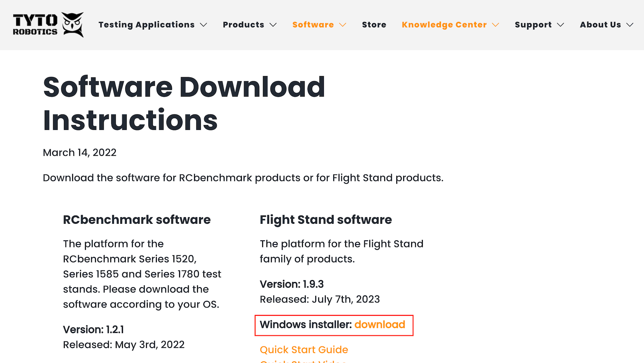Click the TYTO ROBOTICS wordmark

coord(34,24)
